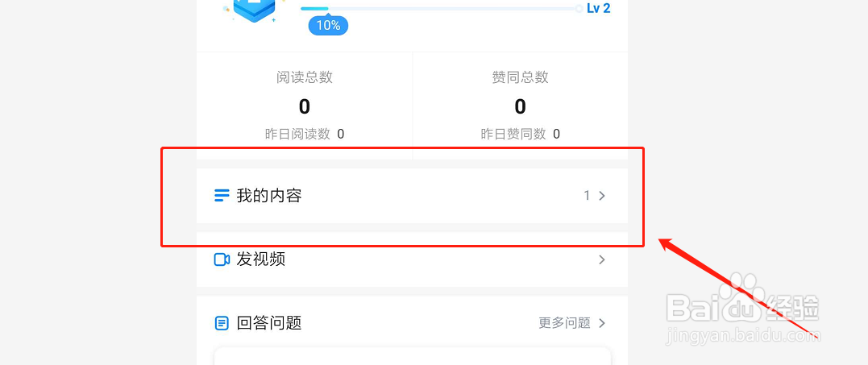The image size is (868, 365).
Task: Click the 赞同总数 statistic panel
Action: (521, 106)
